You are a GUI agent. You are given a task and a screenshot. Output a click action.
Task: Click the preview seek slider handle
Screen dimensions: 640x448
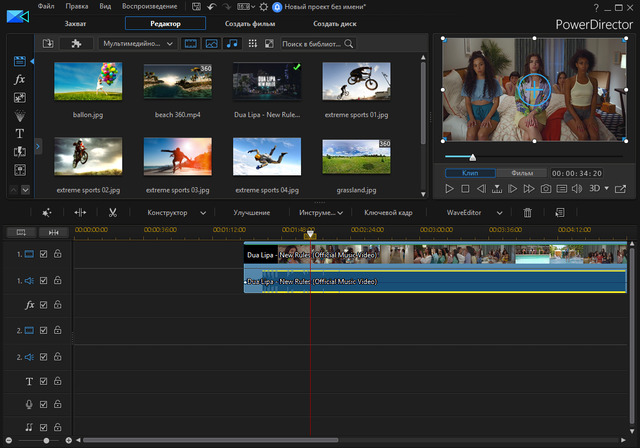[472, 157]
